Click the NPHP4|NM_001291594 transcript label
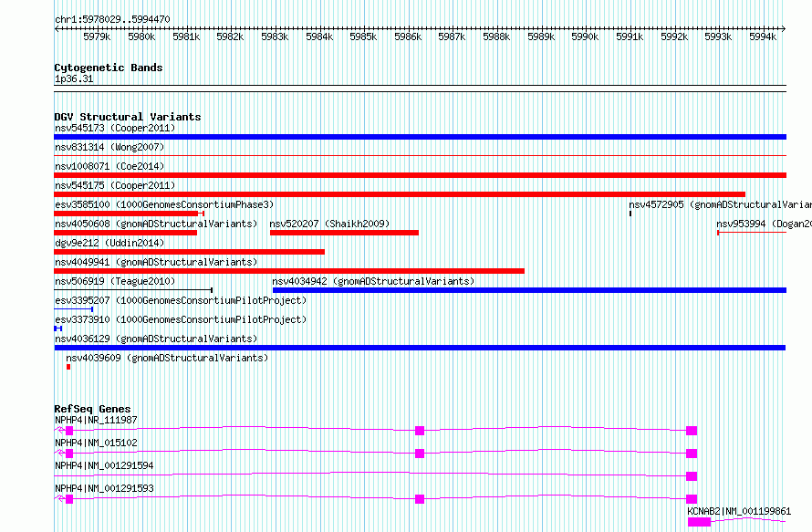 [104, 465]
